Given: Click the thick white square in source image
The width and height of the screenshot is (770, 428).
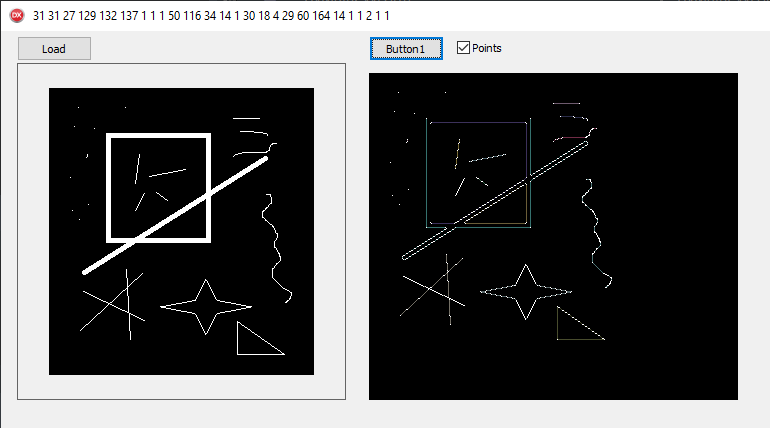Looking at the screenshot, I should tap(159, 187).
